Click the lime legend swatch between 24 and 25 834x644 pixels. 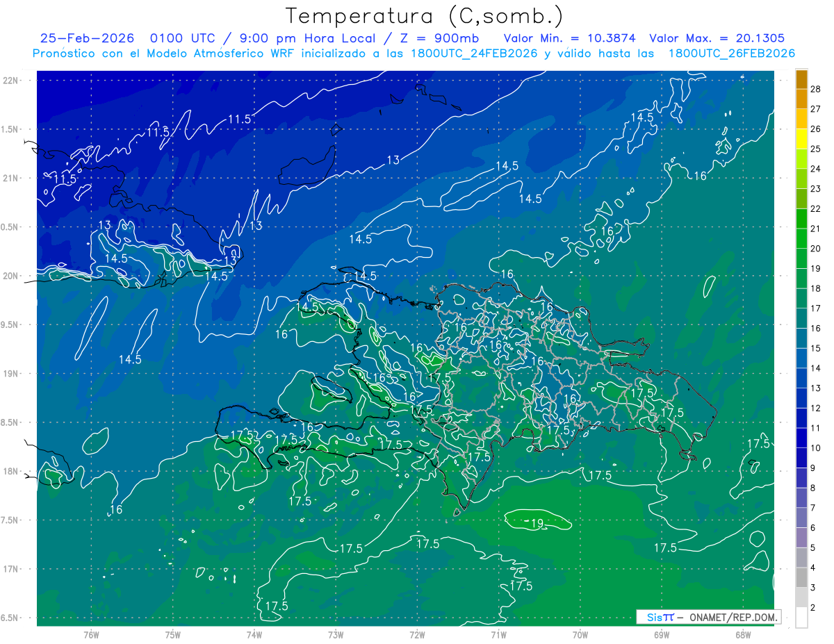click(802, 159)
